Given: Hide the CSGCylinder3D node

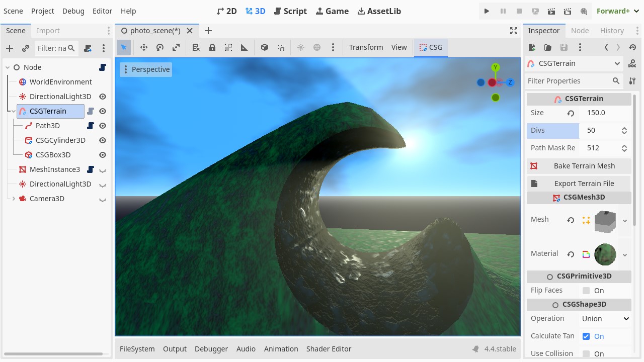Looking at the screenshot, I should coord(103,140).
